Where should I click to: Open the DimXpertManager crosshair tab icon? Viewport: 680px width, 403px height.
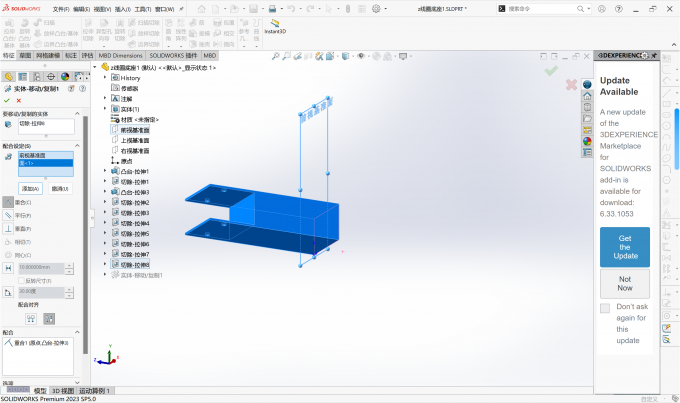point(51,77)
